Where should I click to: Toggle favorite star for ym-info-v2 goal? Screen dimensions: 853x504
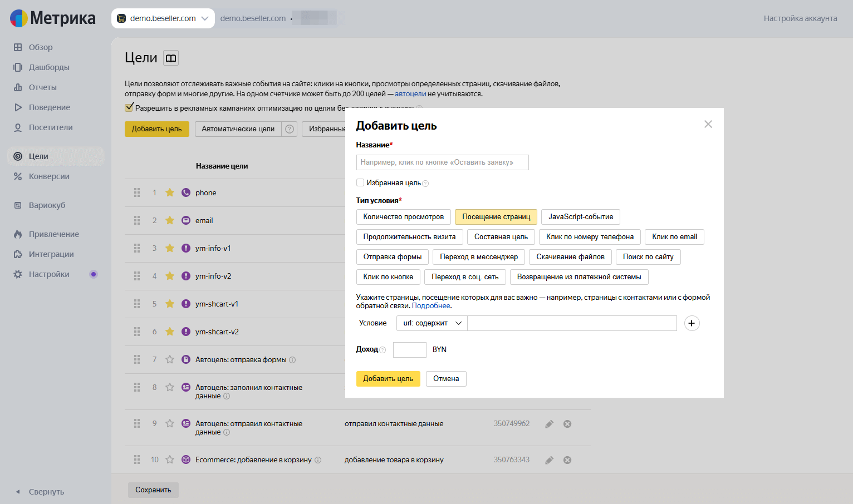pos(170,276)
